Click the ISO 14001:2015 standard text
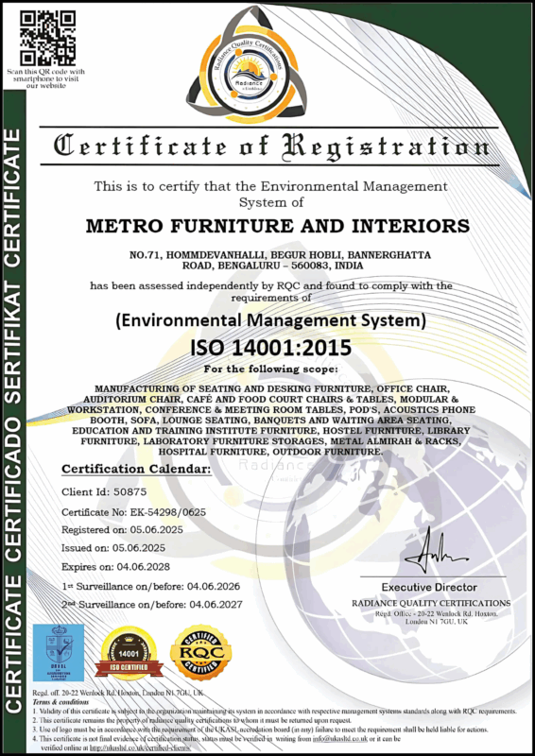 click(270, 348)
